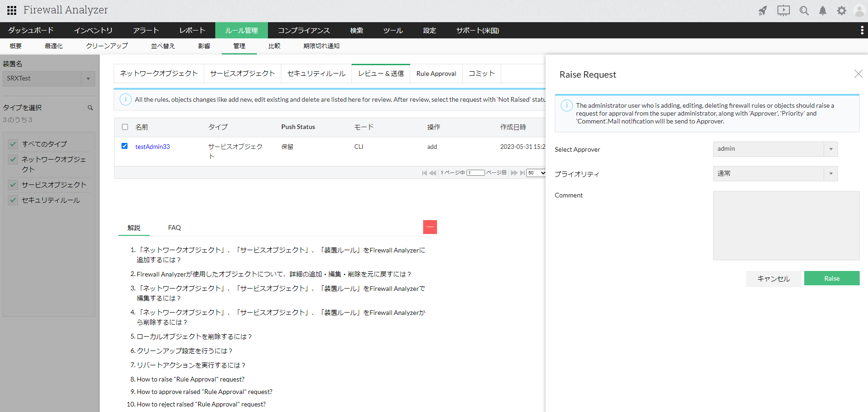Open the settings gear icon
This screenshot has height=412, width=868.
(x=841, y=11)
